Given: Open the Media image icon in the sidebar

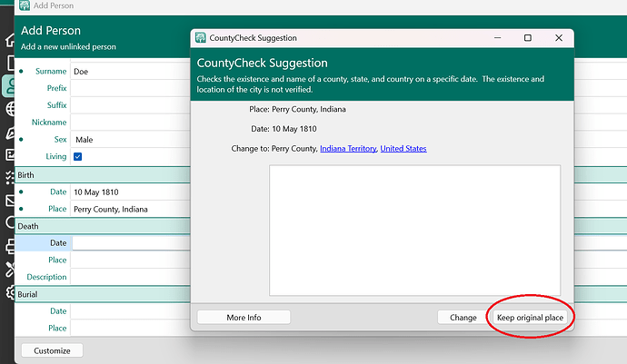Looking at the screenshot, I should pos(10,154).
